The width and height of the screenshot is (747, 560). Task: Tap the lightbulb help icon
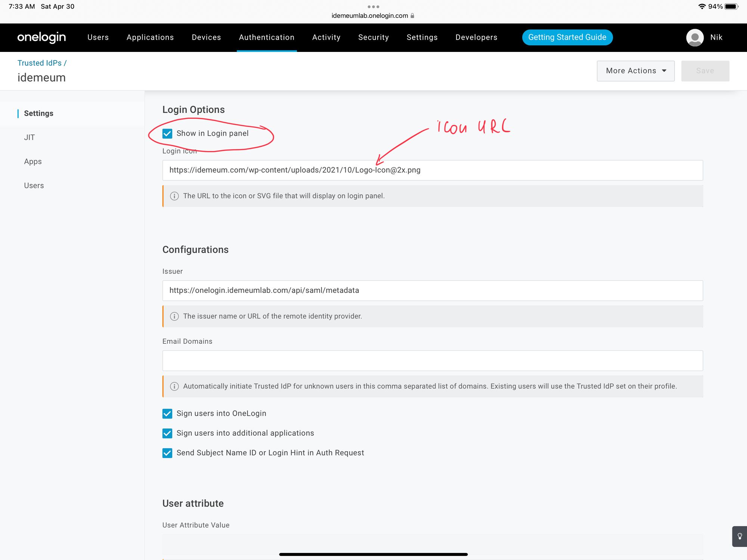coord(740,536)
